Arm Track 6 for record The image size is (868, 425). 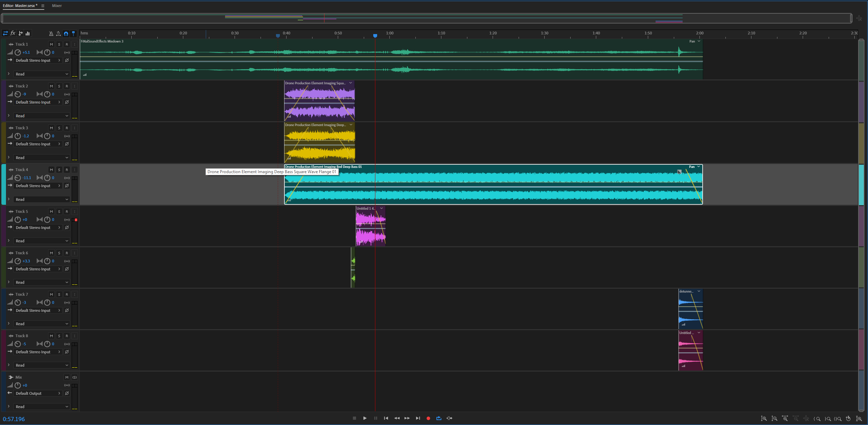pos(67,253)
